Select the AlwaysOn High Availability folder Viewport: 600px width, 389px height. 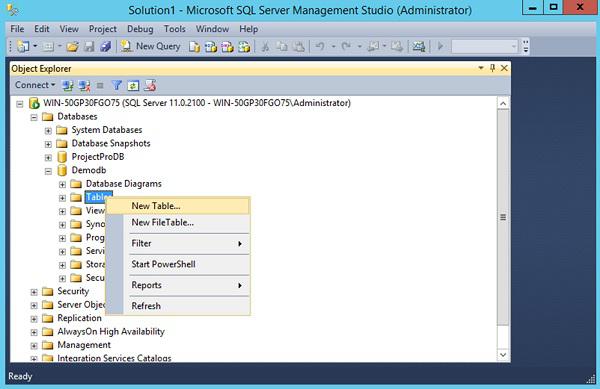pyautogui.click(x=111, y=332)
